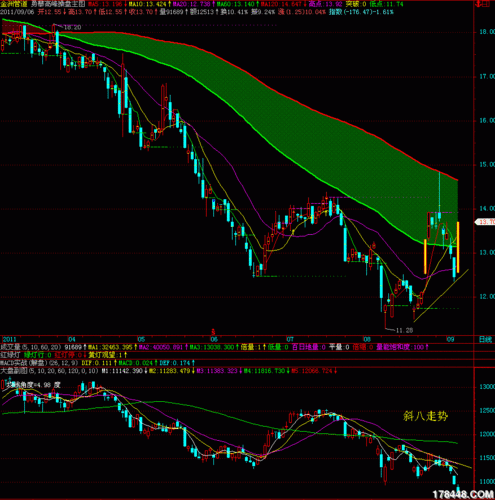Click the date 2011/09/06 in the info line
The width and height of the screenshot is (495, 500).
(x=17, y=12)
